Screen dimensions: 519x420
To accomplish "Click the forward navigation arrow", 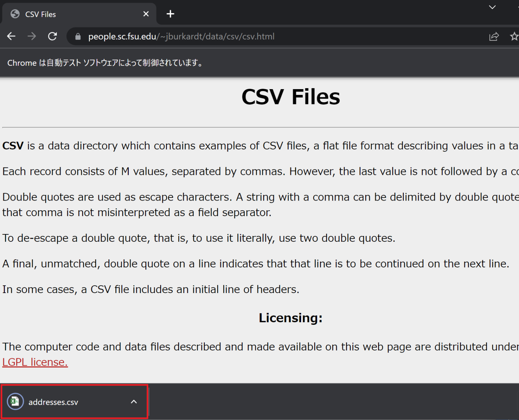I will click(32, 36).
